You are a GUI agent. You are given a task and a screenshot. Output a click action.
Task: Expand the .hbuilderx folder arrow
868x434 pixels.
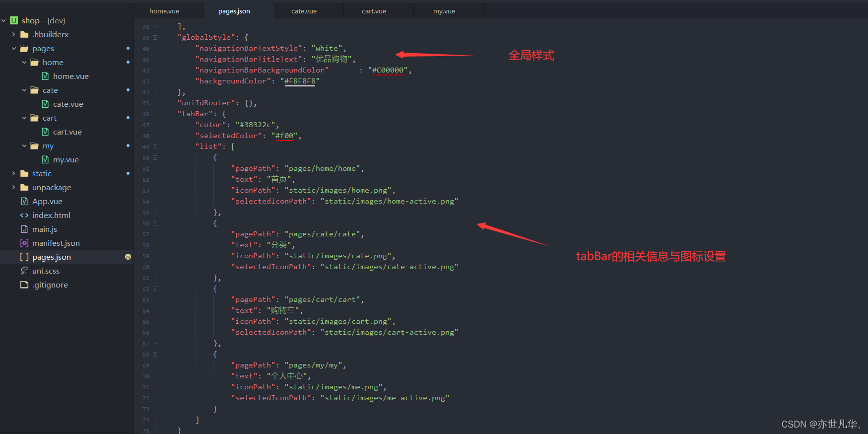point(13,34)
